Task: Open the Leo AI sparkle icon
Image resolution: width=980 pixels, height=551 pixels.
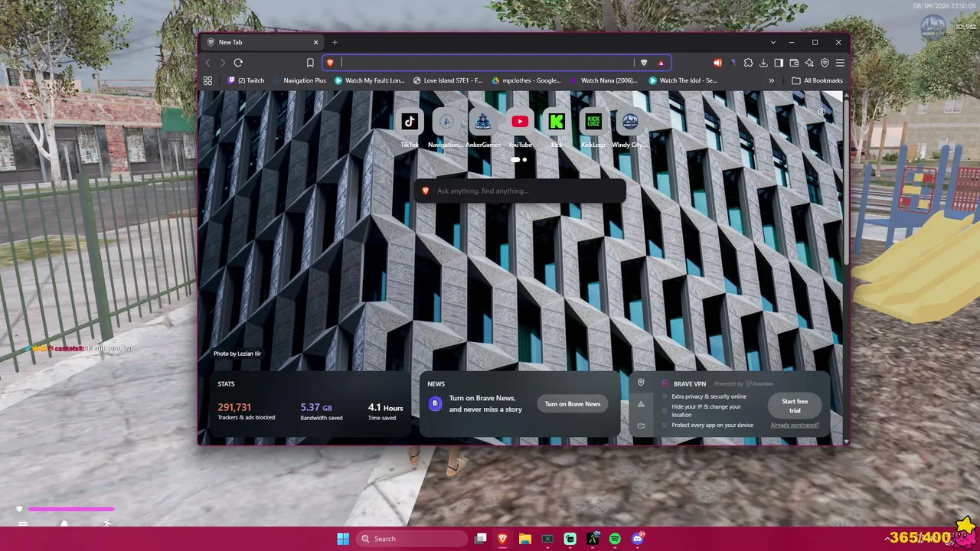Action: click(x=809, y=63)
